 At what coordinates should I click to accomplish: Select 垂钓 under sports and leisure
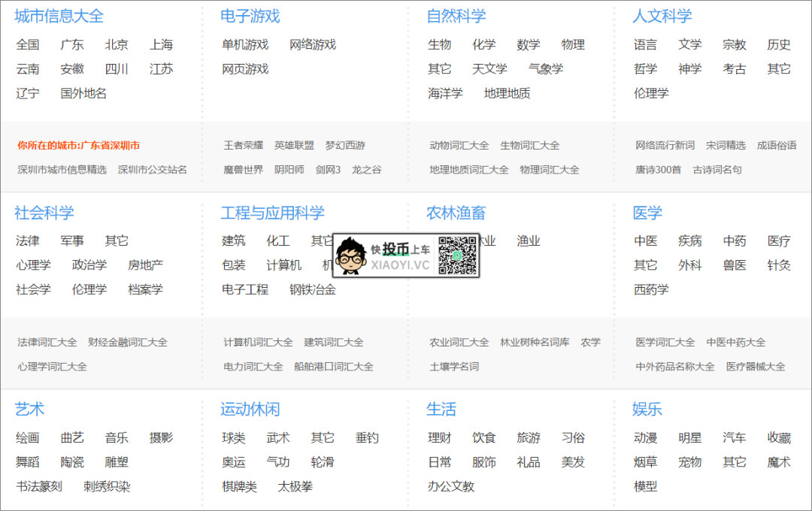[367, 437]
